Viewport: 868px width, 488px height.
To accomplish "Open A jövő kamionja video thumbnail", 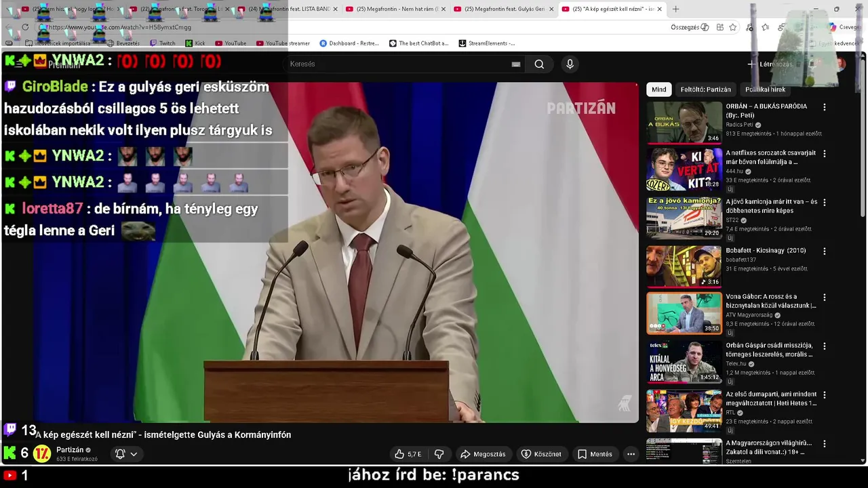I will 684,218.
